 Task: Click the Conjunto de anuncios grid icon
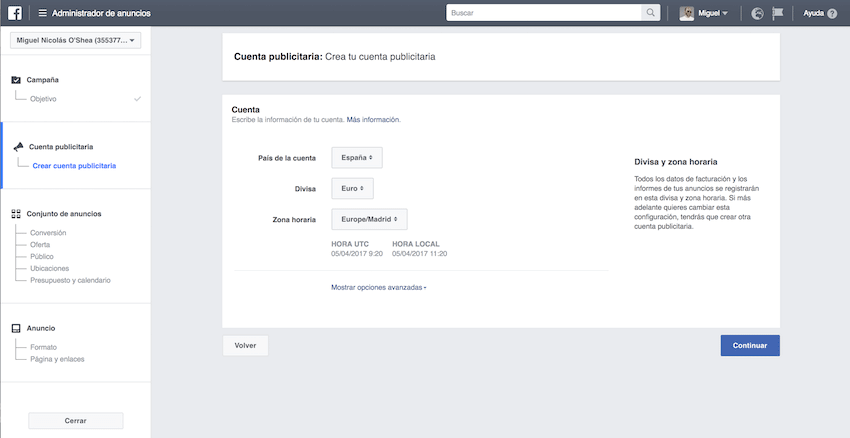coord(16,214)
